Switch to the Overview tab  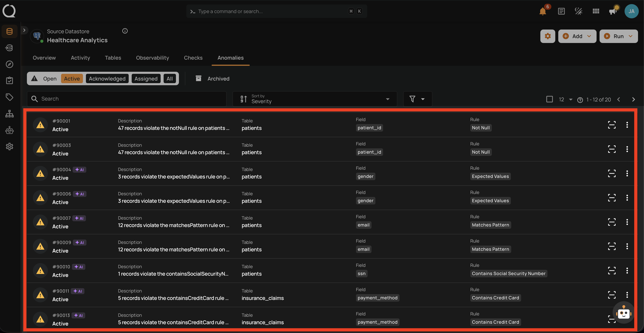(44, 58)
